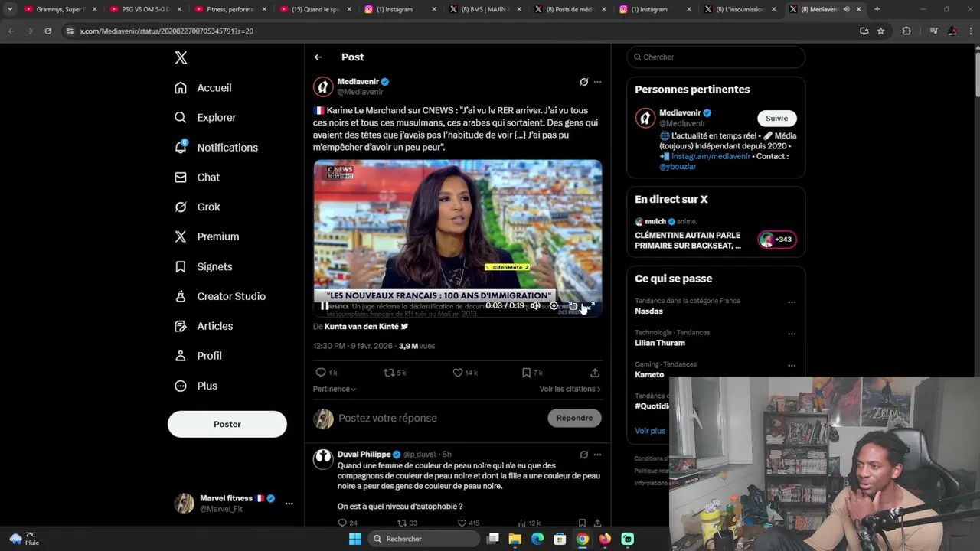Open Chat in the sidebar
This screenshot has height=551, width=980.
(x=197, y=178)
